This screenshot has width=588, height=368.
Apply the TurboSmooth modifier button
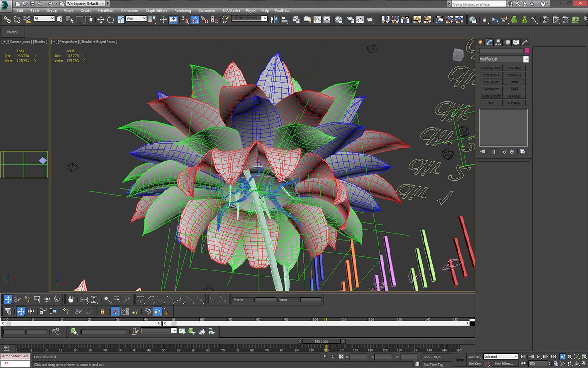pos(491,96)
